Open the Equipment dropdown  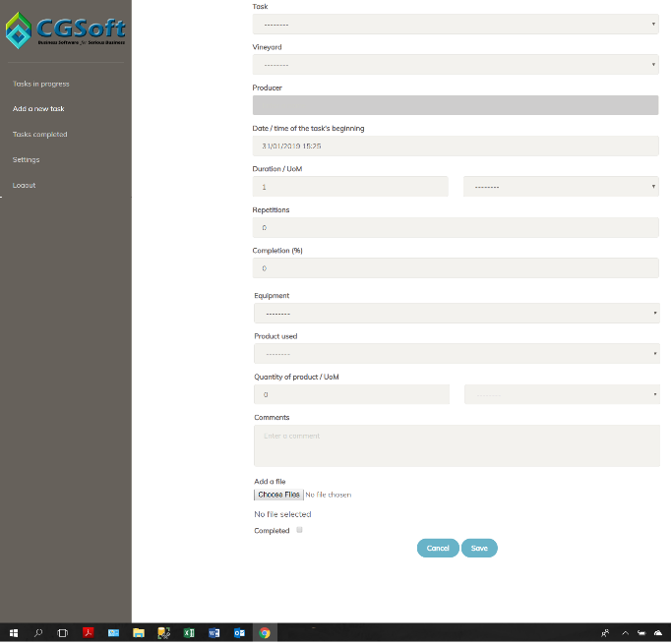coord(457,314)
